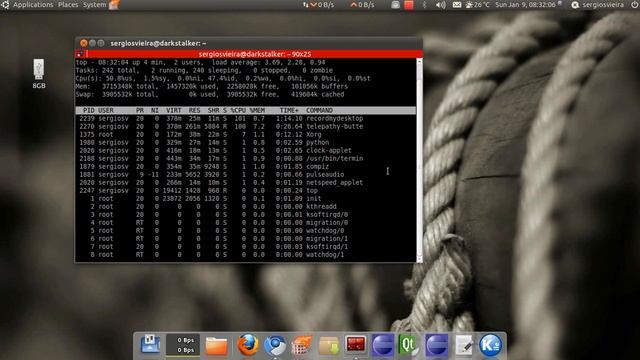
Task: Open the 8GB USB drive desktop icon
Action: 39,74
